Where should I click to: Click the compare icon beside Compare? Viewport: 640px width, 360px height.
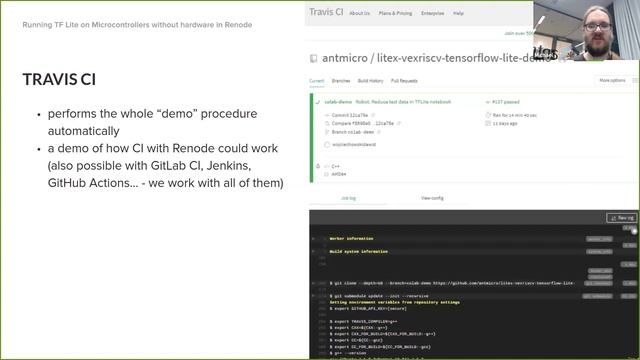[x=327, y=123]
